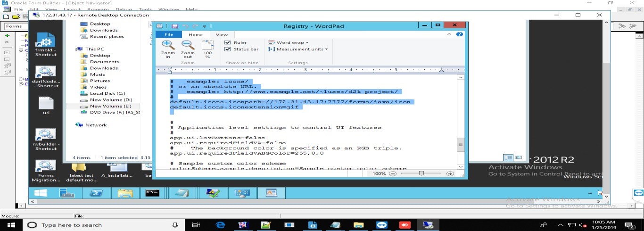Open the Tools menu in Oracle Form Builder
Image resolution: width=644 pixels, height=231 pixels.
145,9
